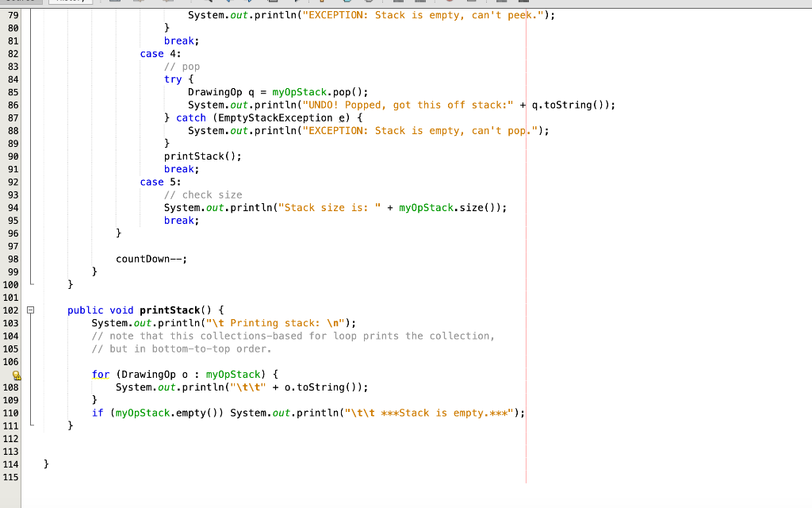Collapse the printStack method fold at line 102
The width and height of the screenshot is (812, 508).
click(x=30, y=310)
